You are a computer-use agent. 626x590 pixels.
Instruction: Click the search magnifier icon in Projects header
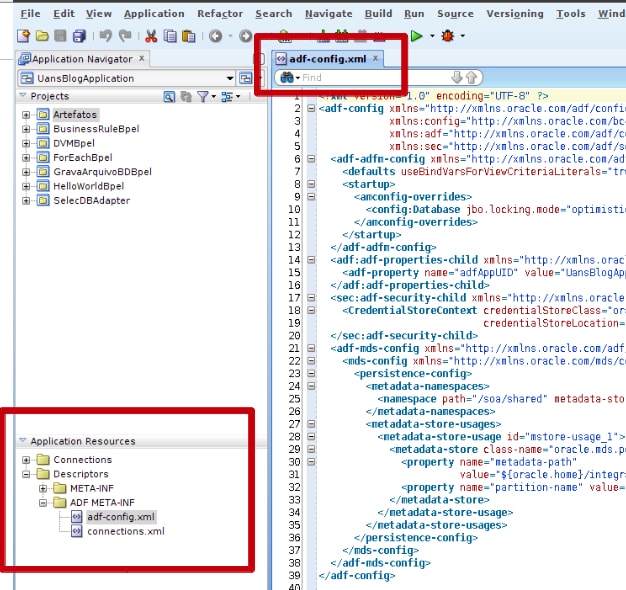(x=169, y=96)
